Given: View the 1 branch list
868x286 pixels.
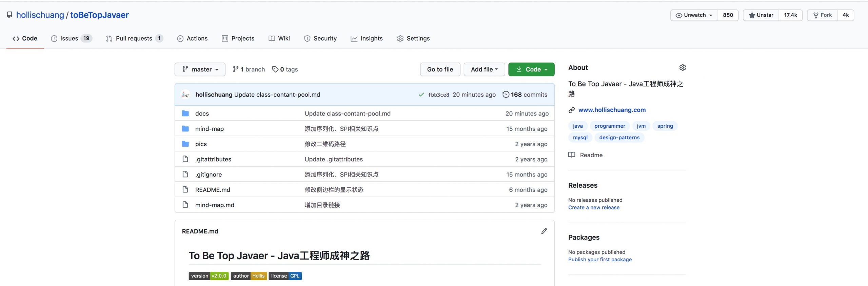Looking at the screenshot, I should 249,69.
